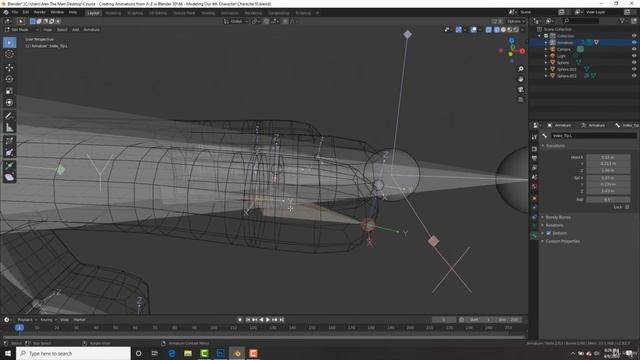Open the viewport Armature menu
Screen dimensions: 640x360
point(91,30)
